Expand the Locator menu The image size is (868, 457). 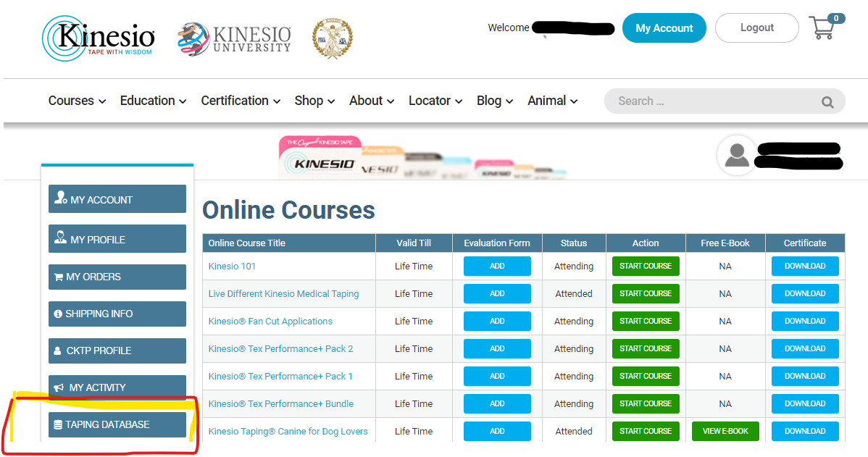click(435, 101)
